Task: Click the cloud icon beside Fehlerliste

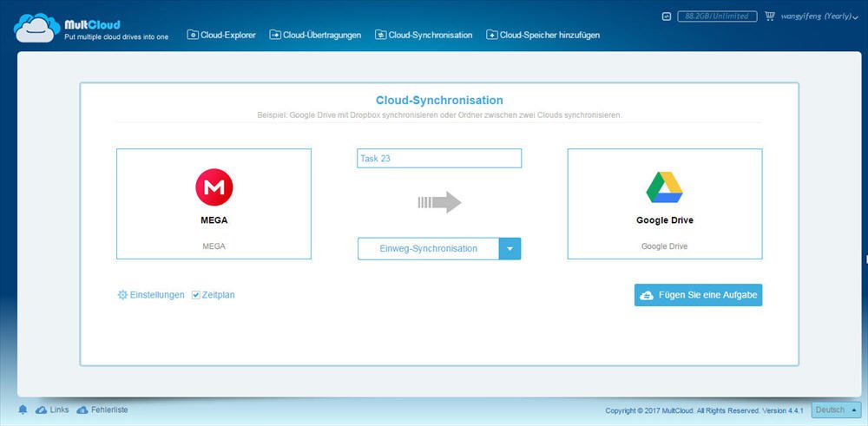Action: pos(82,410)
